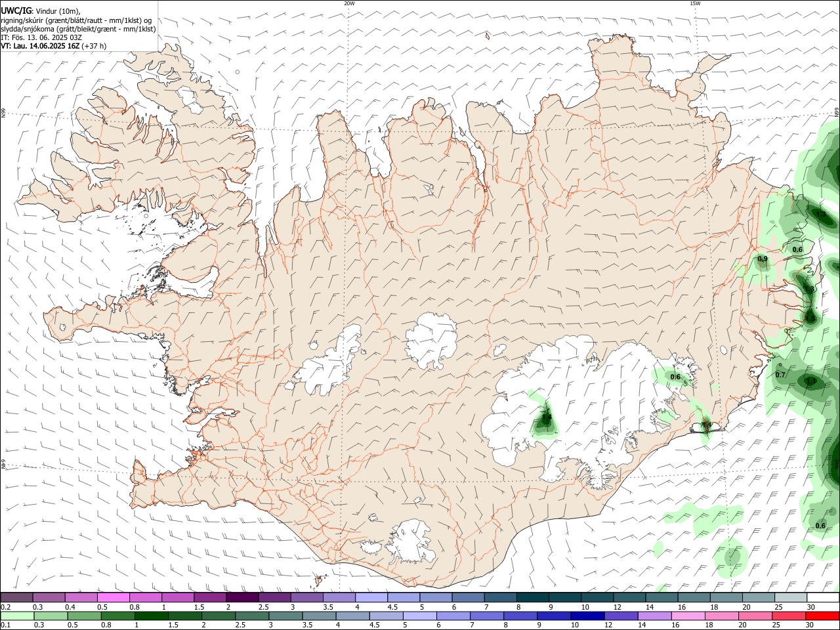Viewport: 840px width, 630px height.
Task: Pick the darkest purple 2 swatch in the top legend row
Action: [x=242, y=598]
